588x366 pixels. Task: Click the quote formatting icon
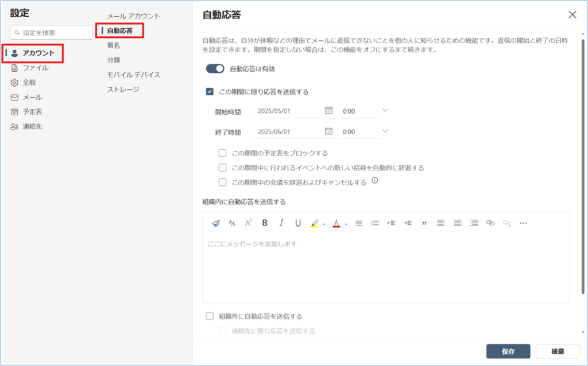[424, 223]
